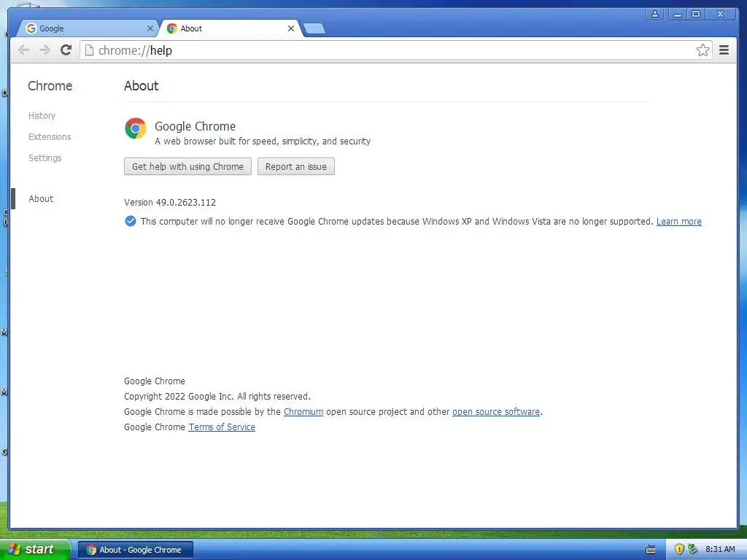Click the Google Chrome logo icon
Viewport: 747px width, 560px height.
(136, 128)
